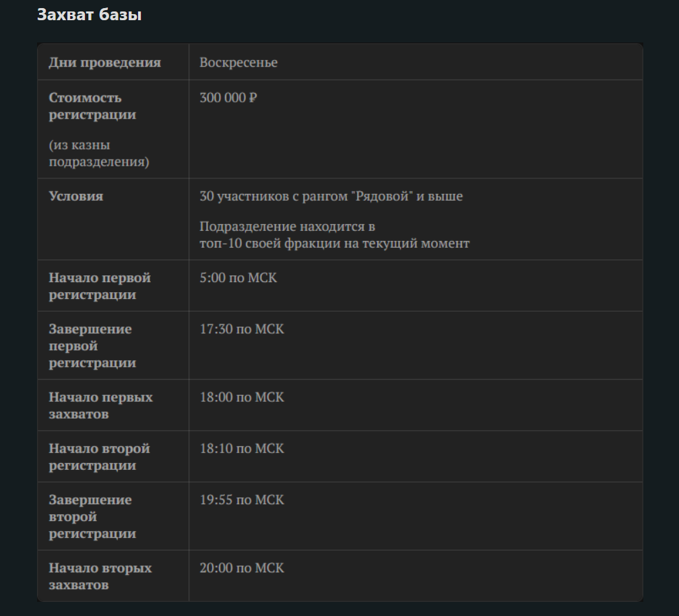Select the 'Условия' row label
This screenshot has width=679, height=616.
click(x=75, y=196)
